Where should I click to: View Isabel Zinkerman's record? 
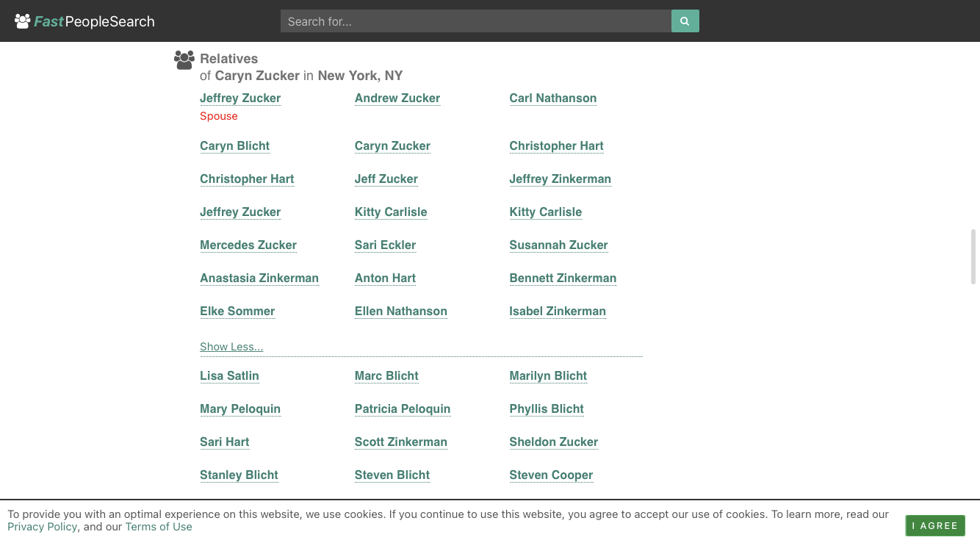[x=558, y=311]
